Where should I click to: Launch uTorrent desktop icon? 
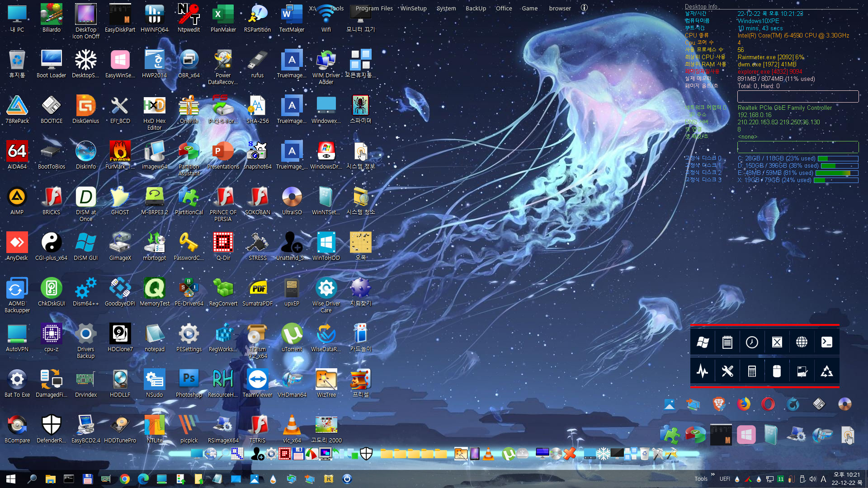[292, 338]
